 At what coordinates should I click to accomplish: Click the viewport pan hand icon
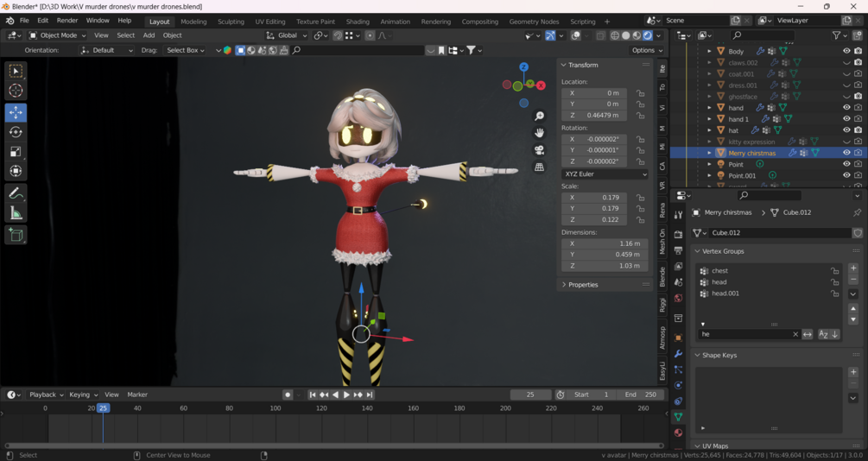pos(539,133)
